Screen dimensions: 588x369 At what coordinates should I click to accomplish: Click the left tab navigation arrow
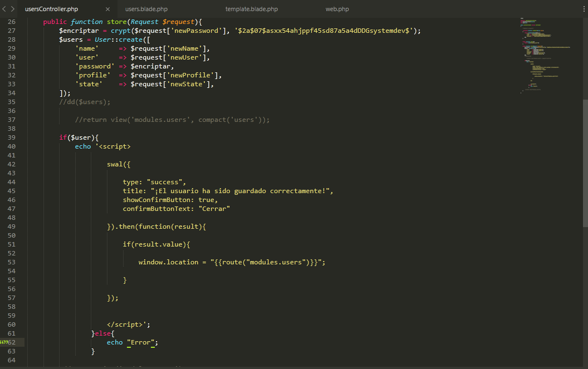pyautogui.click(x=4, y=9)
